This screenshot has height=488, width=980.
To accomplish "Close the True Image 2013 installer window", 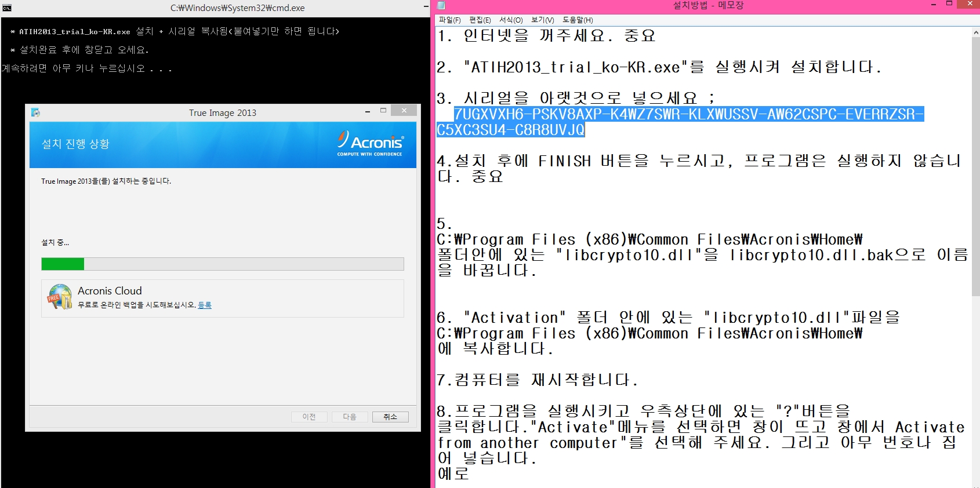I will (x=404, y=110).
